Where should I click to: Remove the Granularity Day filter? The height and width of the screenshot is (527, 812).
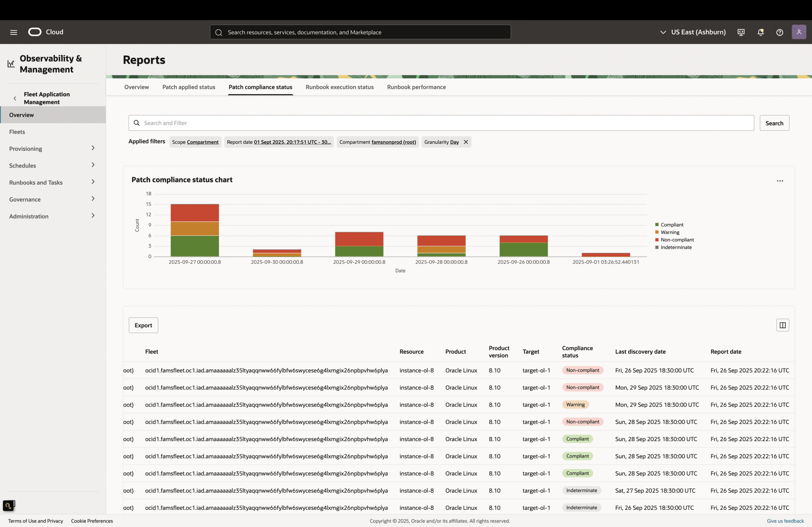pyautogui.click(x=466, y=142)
